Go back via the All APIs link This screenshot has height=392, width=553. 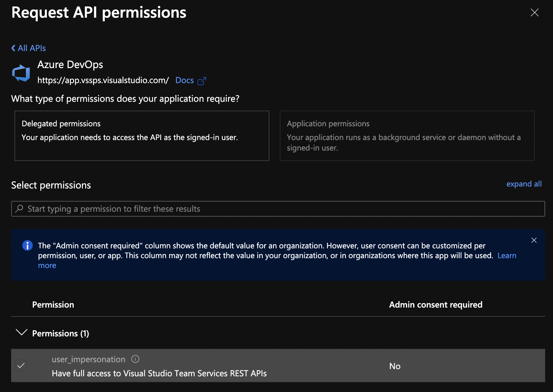click(29, 48)
